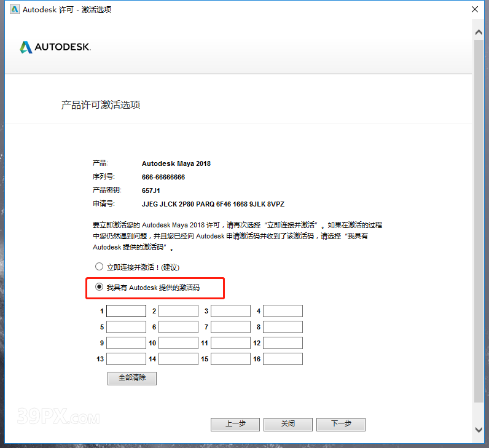Click activation code field 1

127,311
